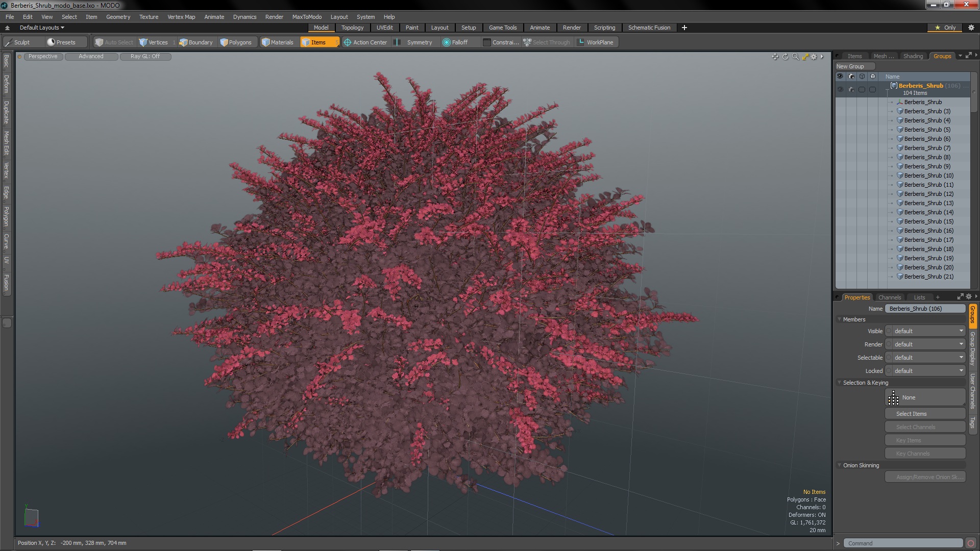Open the WorkPlane options

595,42
